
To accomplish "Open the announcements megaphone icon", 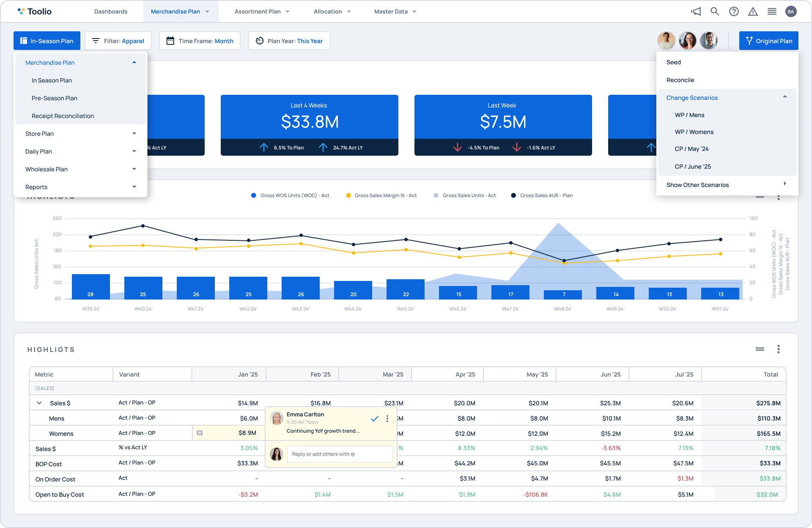I will pos(696,11).
